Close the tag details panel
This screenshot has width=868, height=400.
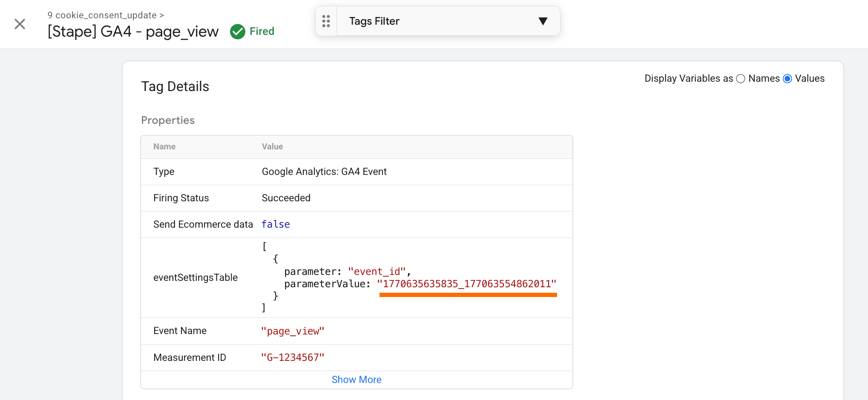(x=20, y=24)
